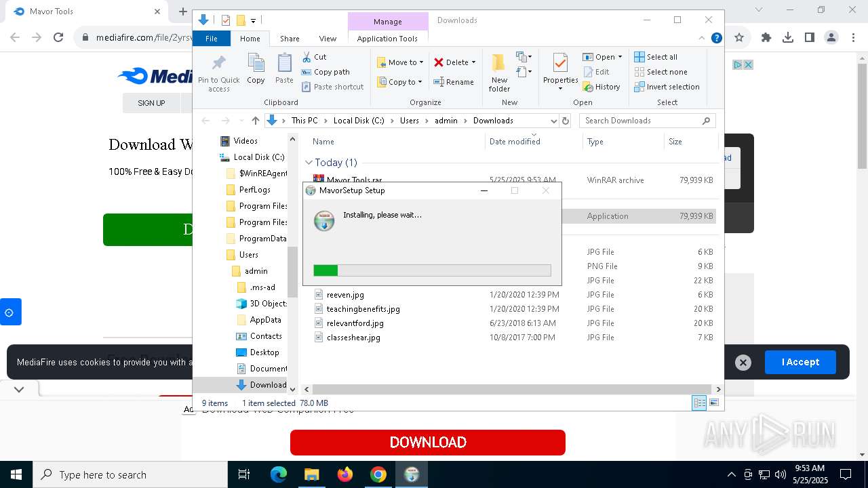Collapse the Today (1) group
The image size is (868, 488).
[x=309, y=163]
